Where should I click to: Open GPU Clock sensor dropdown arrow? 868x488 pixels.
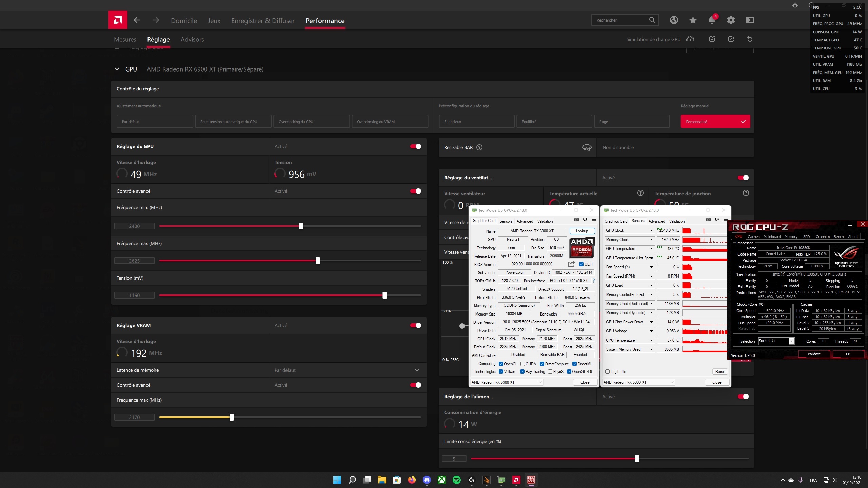tap(651, 230)
